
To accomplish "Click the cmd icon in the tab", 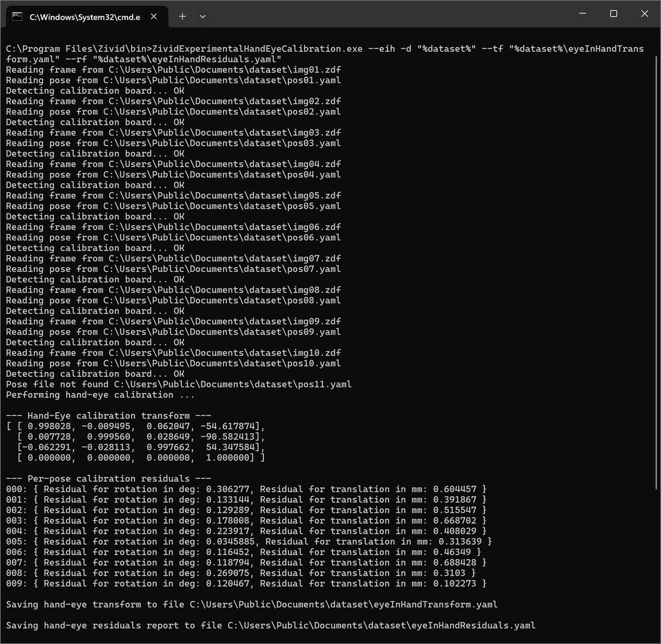I will pyautogui.click(x=17, y=17).
